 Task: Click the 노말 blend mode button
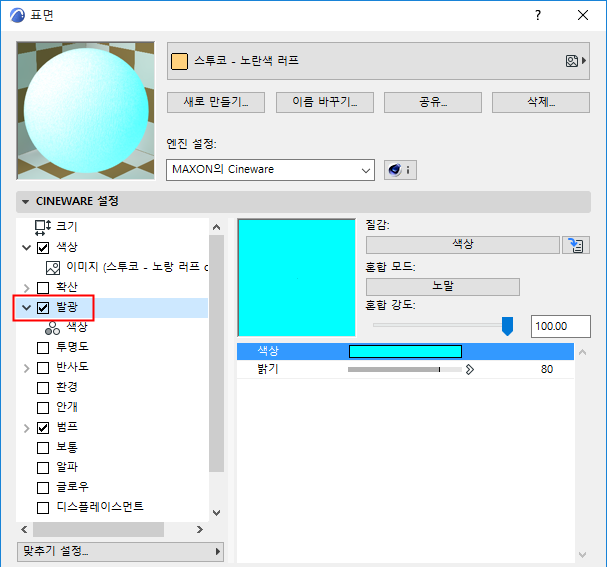[x=442, y=287]
